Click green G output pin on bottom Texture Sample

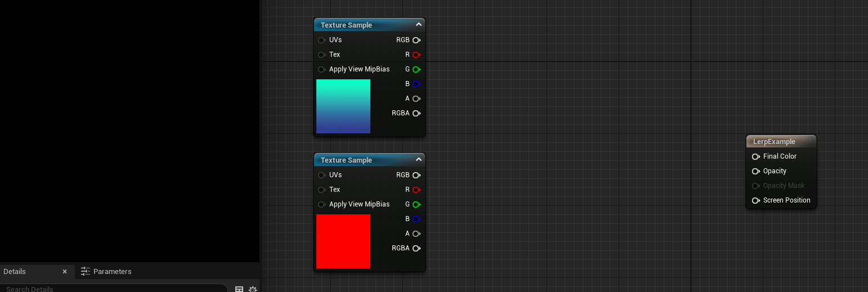coord(416,204)
